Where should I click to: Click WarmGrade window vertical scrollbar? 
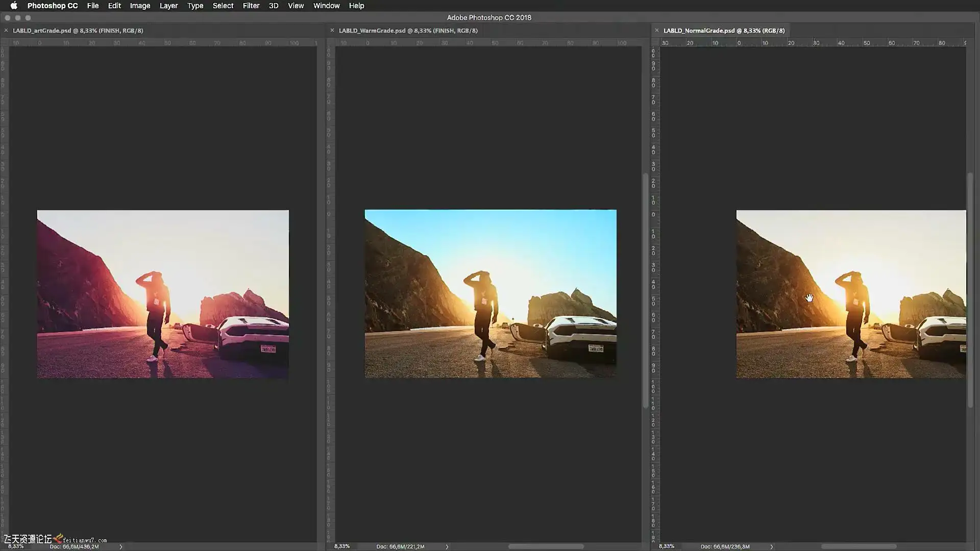click(645, 291)
